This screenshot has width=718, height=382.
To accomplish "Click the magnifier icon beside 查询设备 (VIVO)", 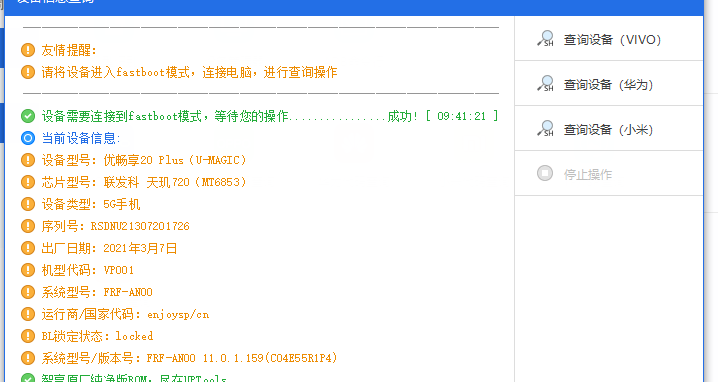I will coord(545,38).
